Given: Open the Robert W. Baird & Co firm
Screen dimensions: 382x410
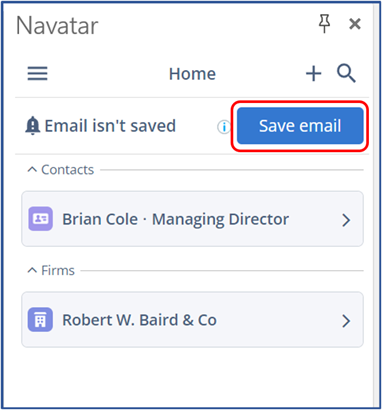Looking at the screenshot, I should coord(192,320).
